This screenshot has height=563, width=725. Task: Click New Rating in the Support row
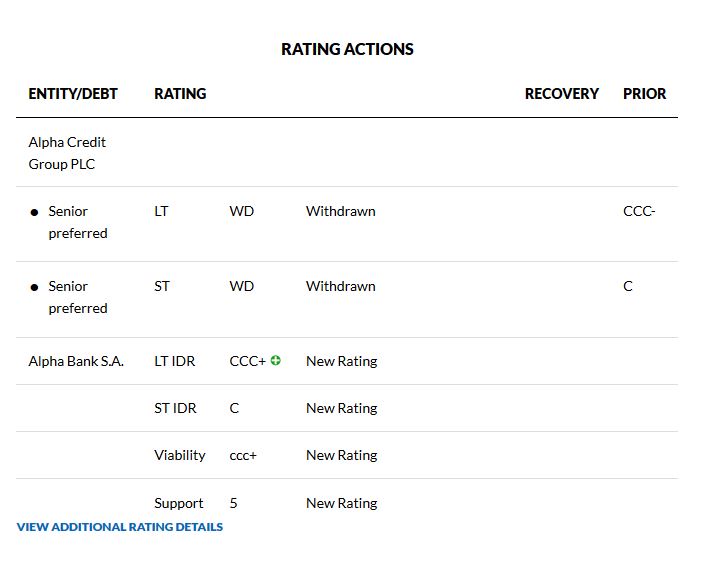[x=341, y=503]
